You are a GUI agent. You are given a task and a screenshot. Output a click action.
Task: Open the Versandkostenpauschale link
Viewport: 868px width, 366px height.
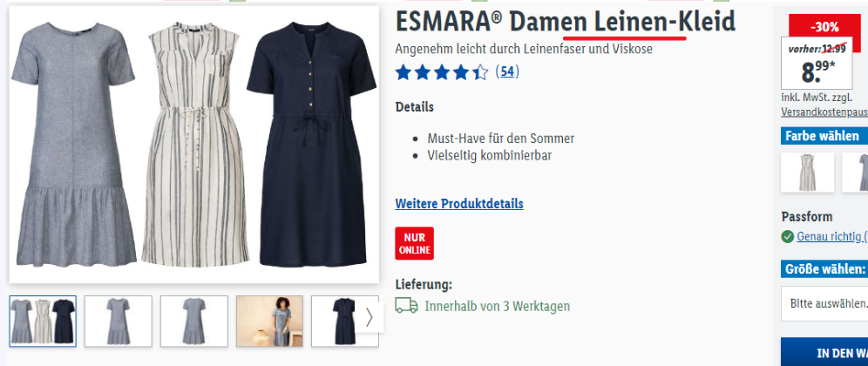point(824,112)
